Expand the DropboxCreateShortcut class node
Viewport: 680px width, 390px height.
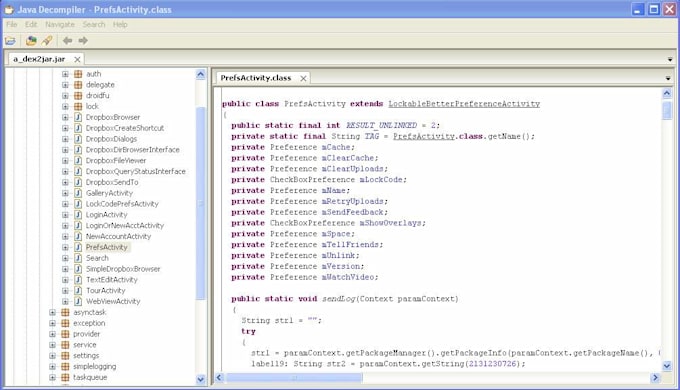click(65, 128)
